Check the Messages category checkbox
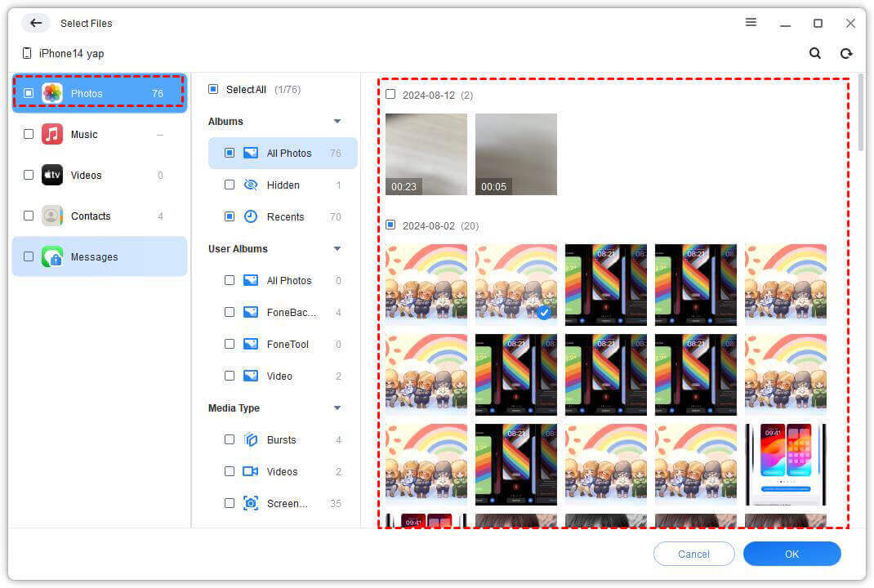The image size is (874, 588). click(x=29, y=256)
